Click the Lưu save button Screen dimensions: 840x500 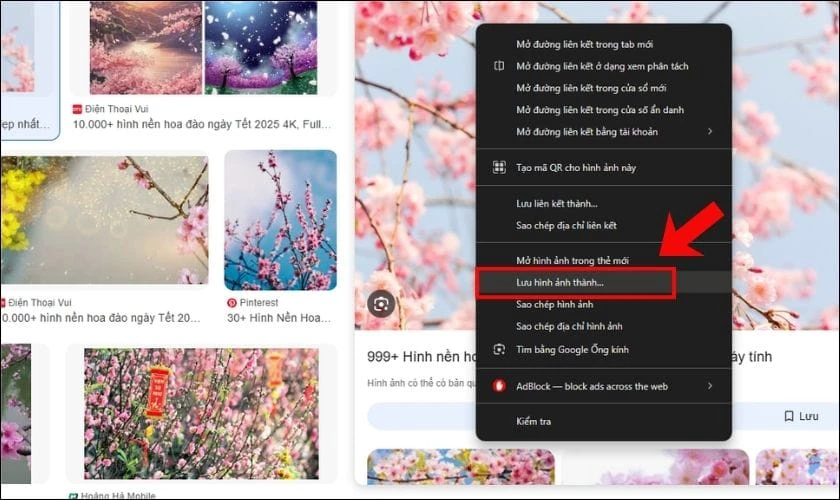coord(801,416)
